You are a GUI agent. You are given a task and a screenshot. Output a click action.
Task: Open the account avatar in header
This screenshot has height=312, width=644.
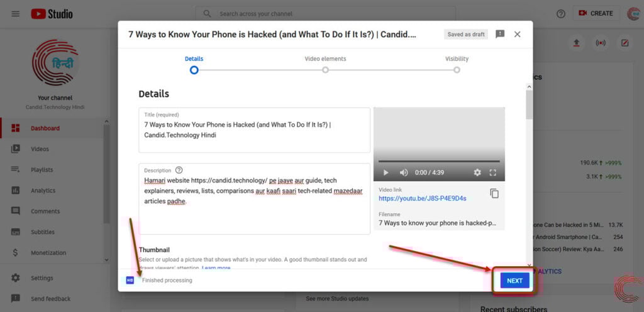[x=634, y=14]
